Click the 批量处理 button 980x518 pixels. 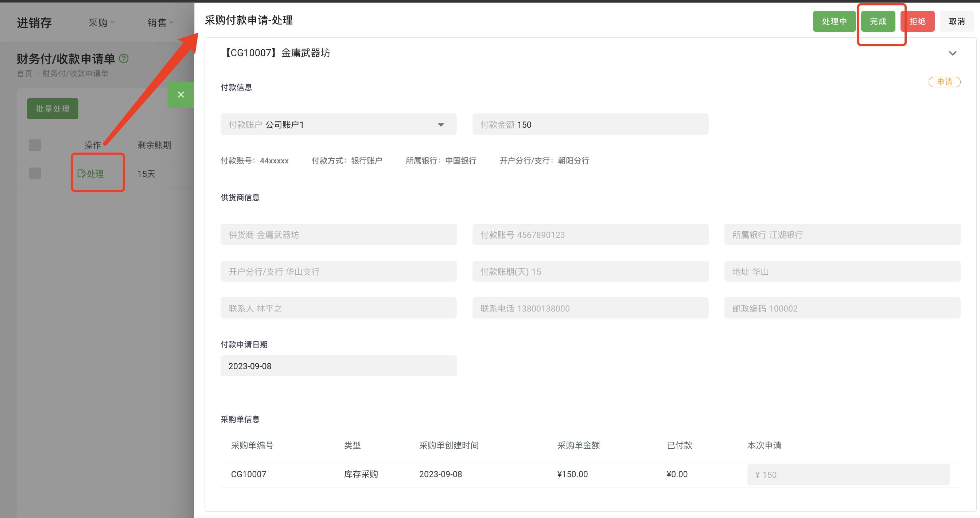(x=52, y=108)
